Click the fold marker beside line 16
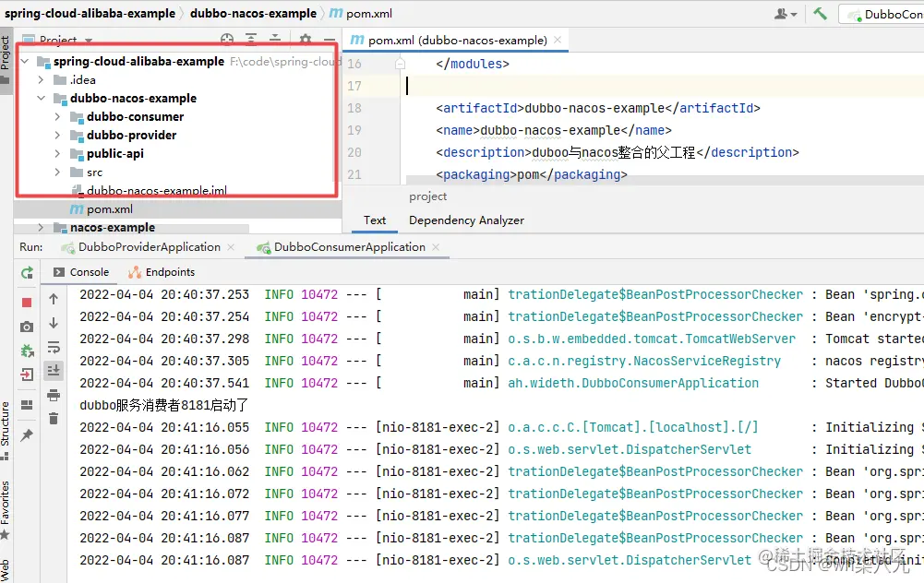 (400, 64)
